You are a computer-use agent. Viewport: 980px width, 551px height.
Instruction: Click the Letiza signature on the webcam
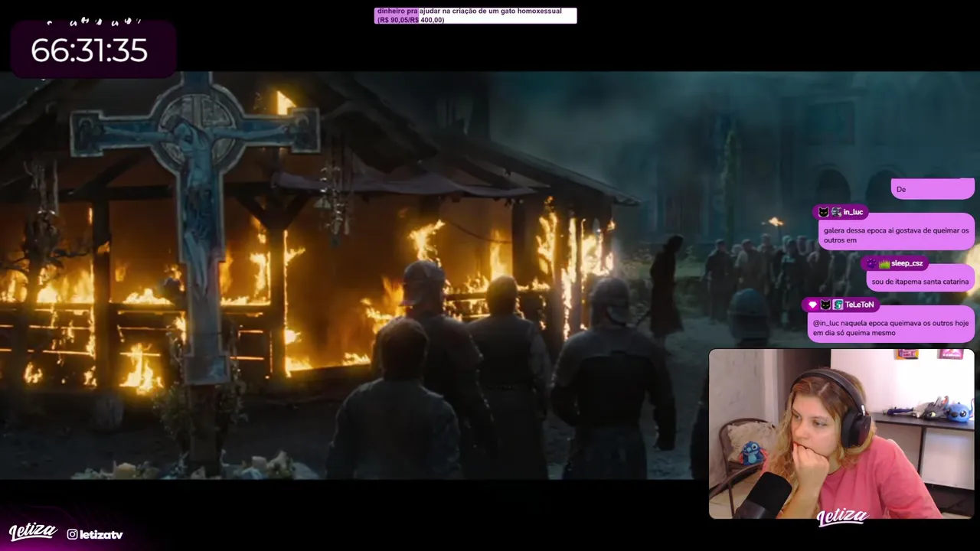click(841, 517)
